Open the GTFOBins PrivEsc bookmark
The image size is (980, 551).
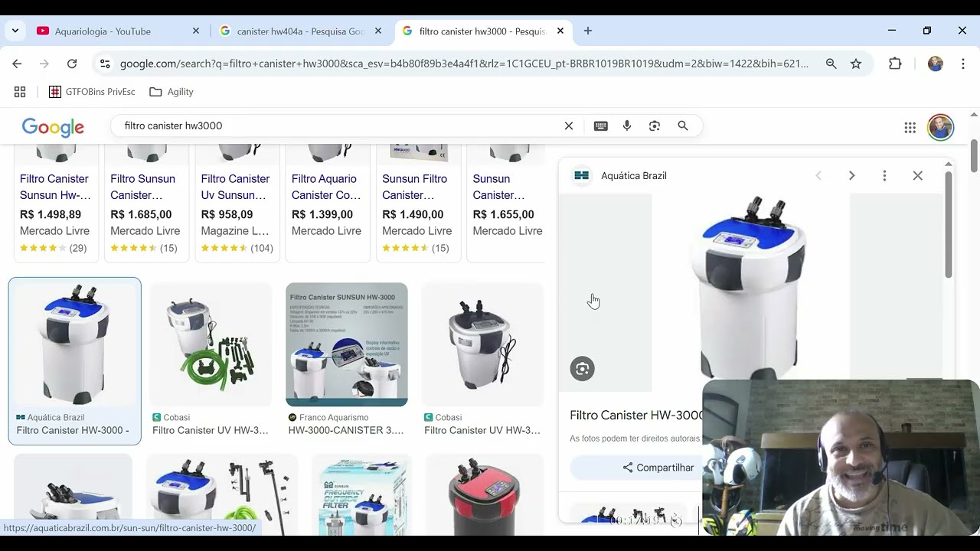click(x=92, y=92)
